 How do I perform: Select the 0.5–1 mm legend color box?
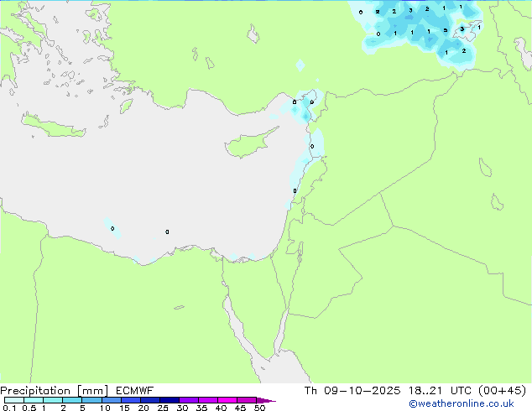(34, 400)
